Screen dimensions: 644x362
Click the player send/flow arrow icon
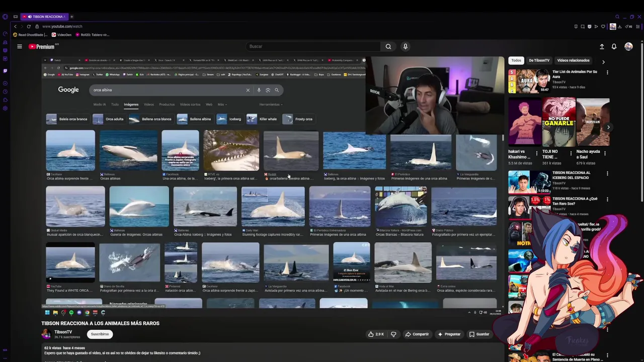point(596,26)
